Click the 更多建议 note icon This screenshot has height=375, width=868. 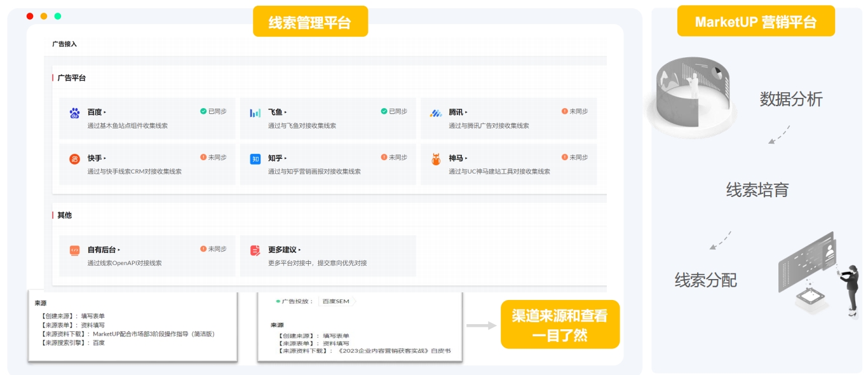pos(255,250)
